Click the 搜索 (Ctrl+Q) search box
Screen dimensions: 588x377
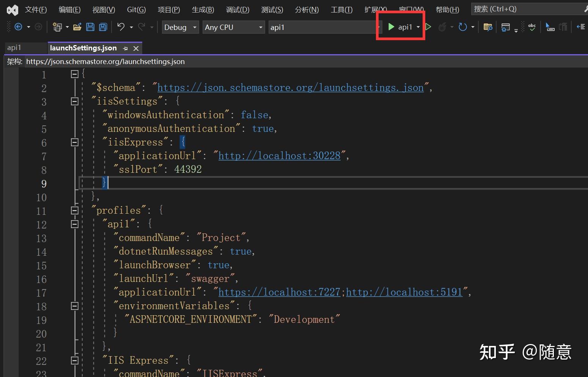[x=530, y=9]
